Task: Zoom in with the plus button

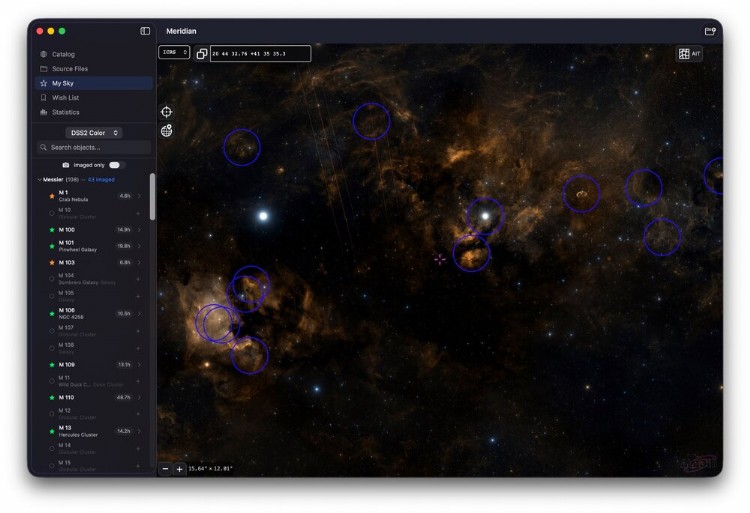Action: (179, 469)
